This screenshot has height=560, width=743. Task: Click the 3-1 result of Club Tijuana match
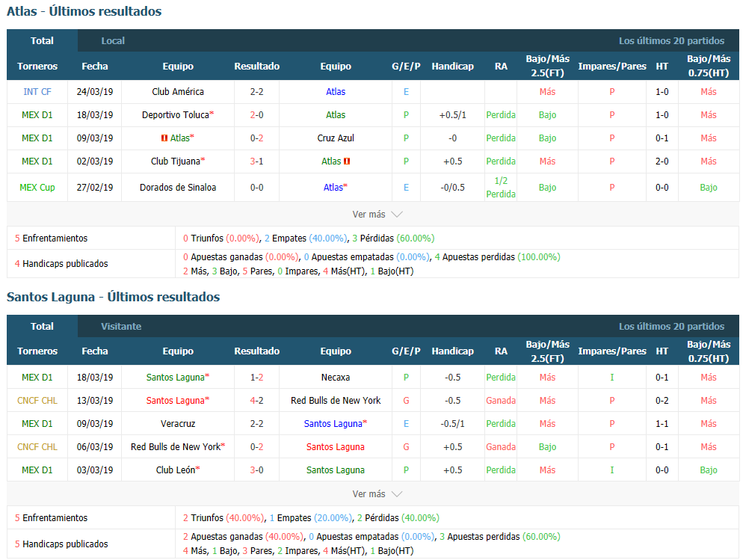pos(257,161)
